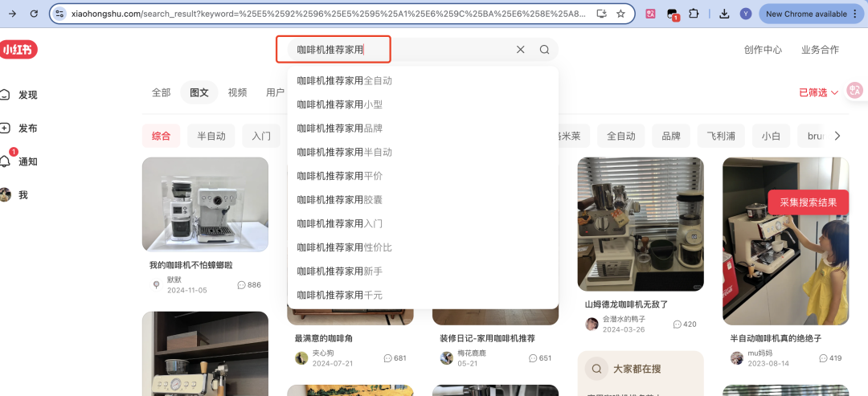This screenshot has height=396, width=868.
Task: Select the 小白 filter chip
Action: tap(771, 136)
